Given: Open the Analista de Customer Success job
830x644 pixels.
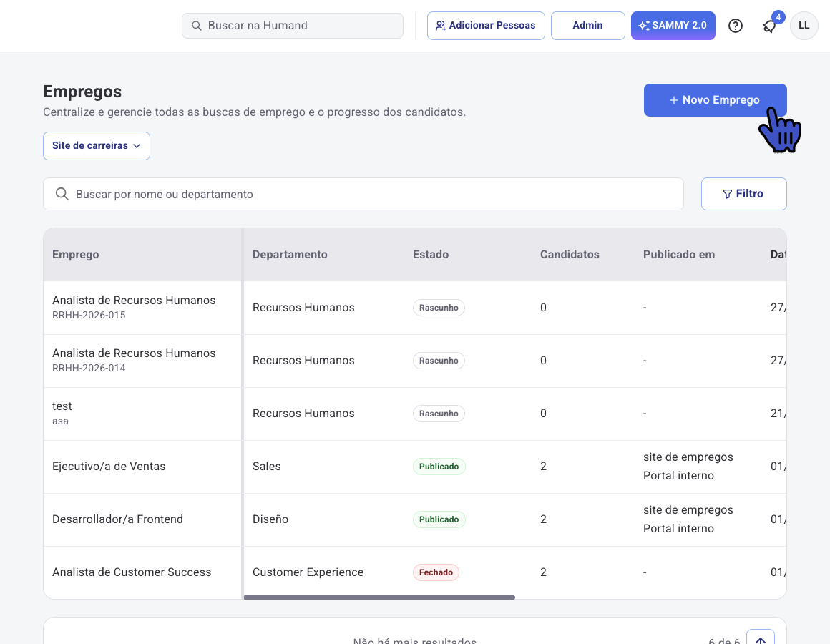Looking at the screenshot, I should tap(131, 572).
